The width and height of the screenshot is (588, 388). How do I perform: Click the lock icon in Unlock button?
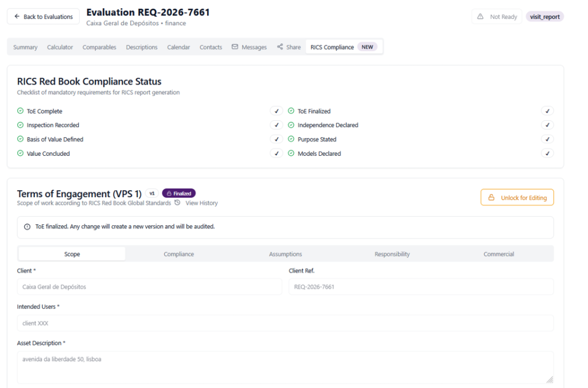point(491,198)
